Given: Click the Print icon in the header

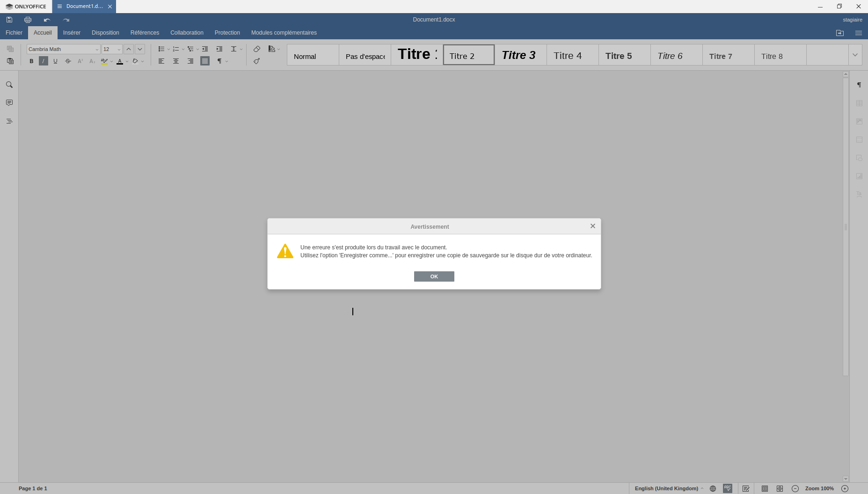Looking at the screenshot, I should pos(28,20).
